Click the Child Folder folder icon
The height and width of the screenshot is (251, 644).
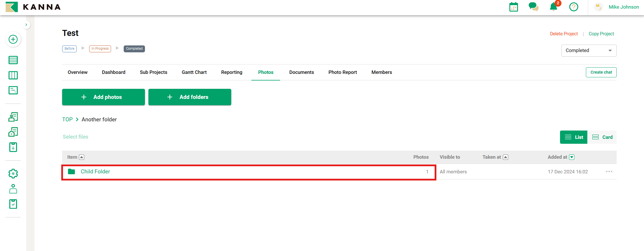(71, 172)
